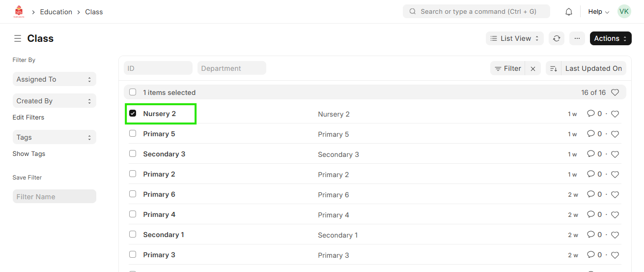This screenshot has width=644, height=272.
Task: Open the Assigned To dropdown
Action: click(x=54, y=79)
